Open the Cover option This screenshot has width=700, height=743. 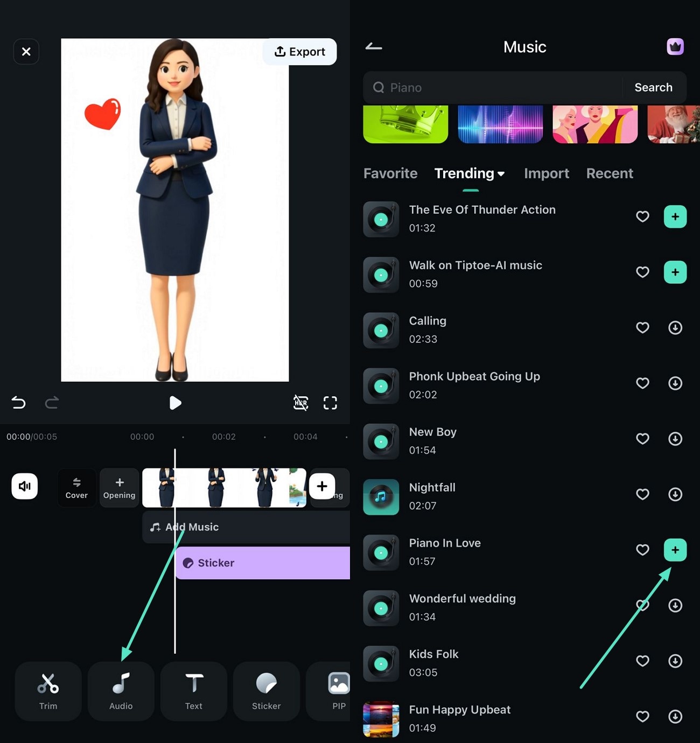[x=76, y=487]
